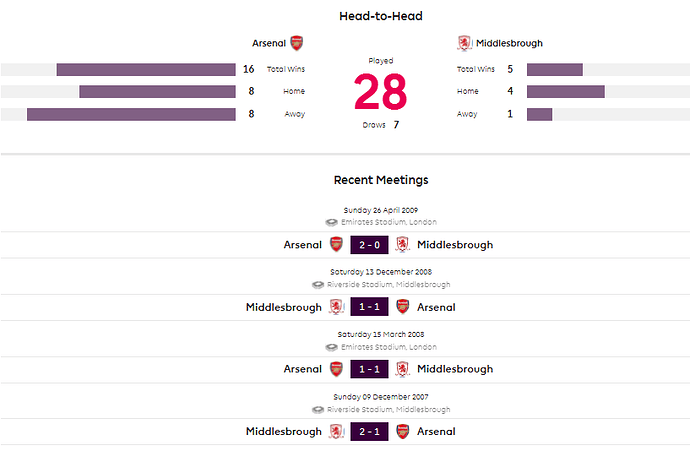This screenshot has width=690, height=450.
Task: Click stadium icon beside Riverside Stadium, December 2007
Action: click(318, 410)
